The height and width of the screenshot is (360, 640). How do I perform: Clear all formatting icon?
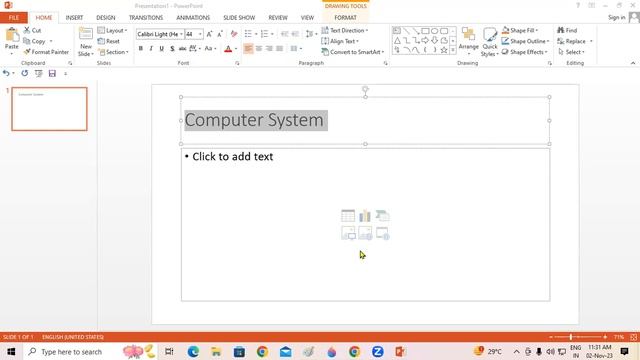pyautogui.click(x=234, y=34)
